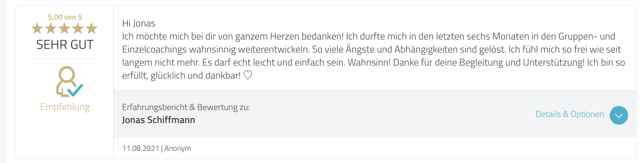The width and height of the screenshot is (644, 163).
Task: Click the second gold rating star
Action: (51, 29)
